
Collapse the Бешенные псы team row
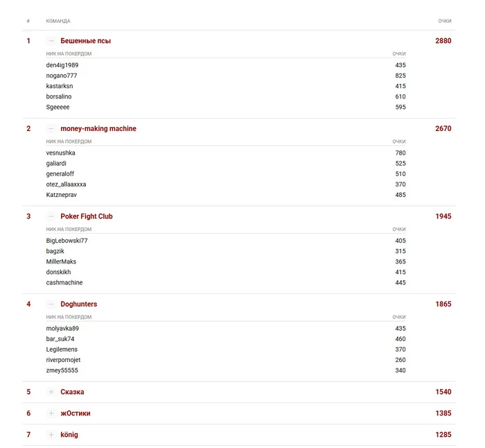click(x=51, y=41)
